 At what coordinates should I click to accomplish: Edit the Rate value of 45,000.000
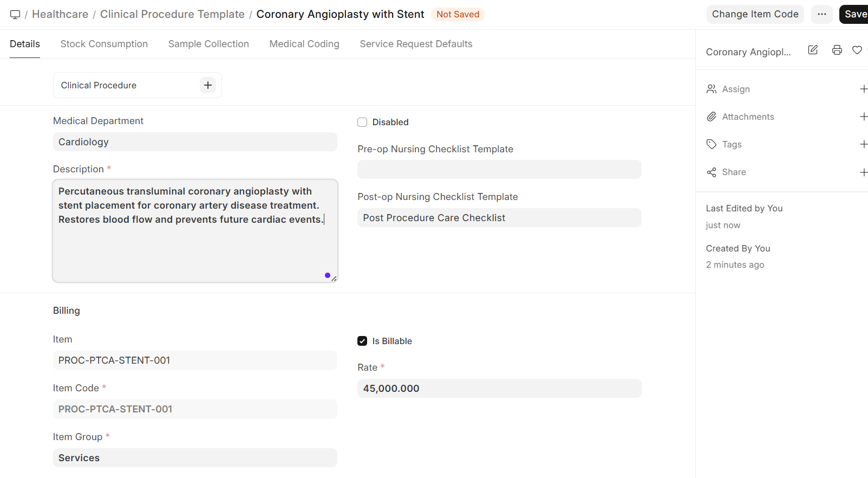[x=499, y=388]
